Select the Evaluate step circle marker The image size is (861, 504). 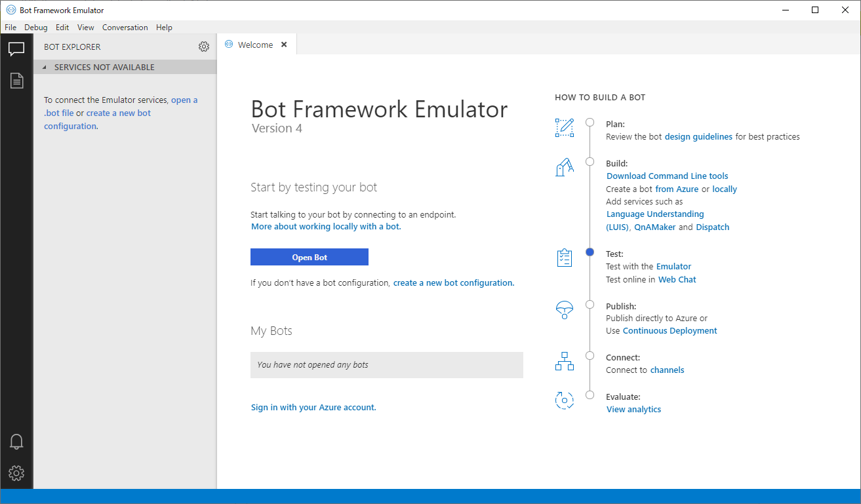click(x=590, y=395)
